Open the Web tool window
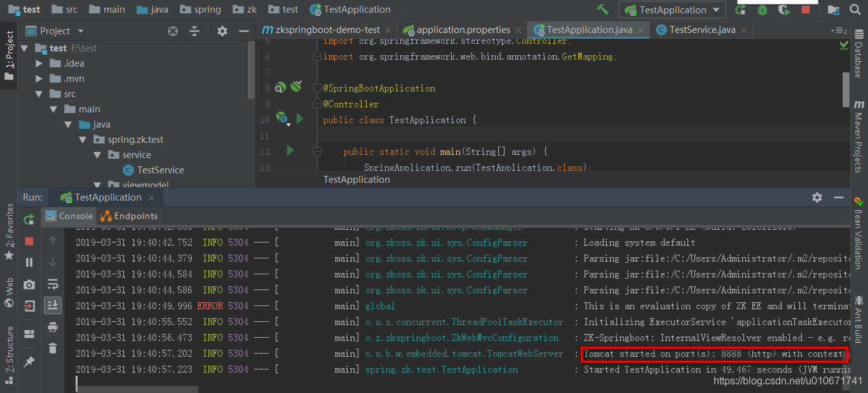868x393 pixels. (x=9, y=292)
